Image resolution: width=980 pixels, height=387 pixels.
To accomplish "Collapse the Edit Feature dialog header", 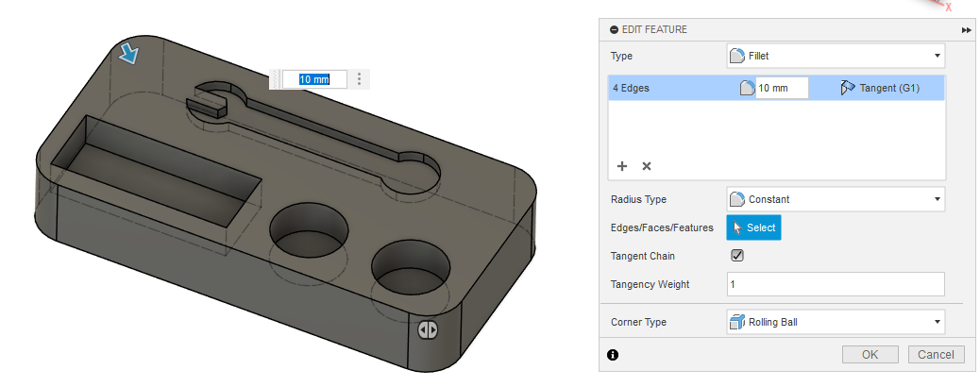I will (615, 30).
